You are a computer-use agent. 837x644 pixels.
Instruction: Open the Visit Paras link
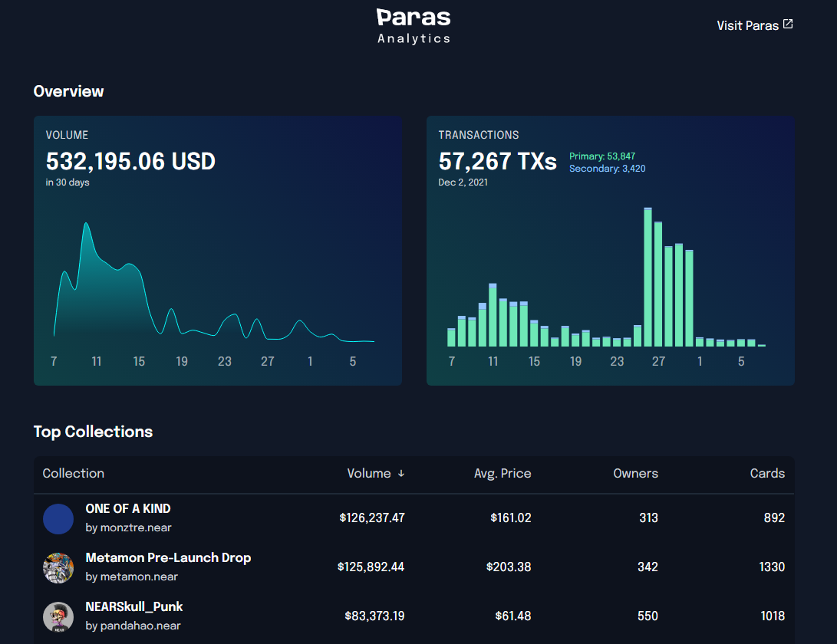(754, 25)
